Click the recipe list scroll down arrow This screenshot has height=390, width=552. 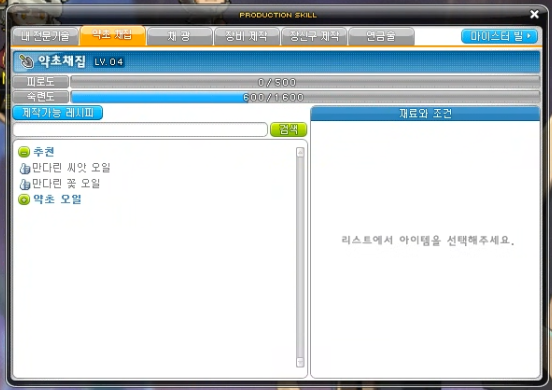tap(300, 362)
